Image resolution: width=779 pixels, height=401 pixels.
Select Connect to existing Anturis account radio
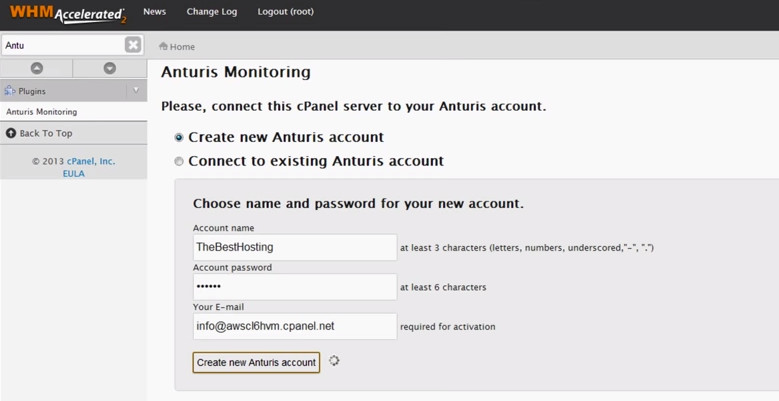pos(179,161)
